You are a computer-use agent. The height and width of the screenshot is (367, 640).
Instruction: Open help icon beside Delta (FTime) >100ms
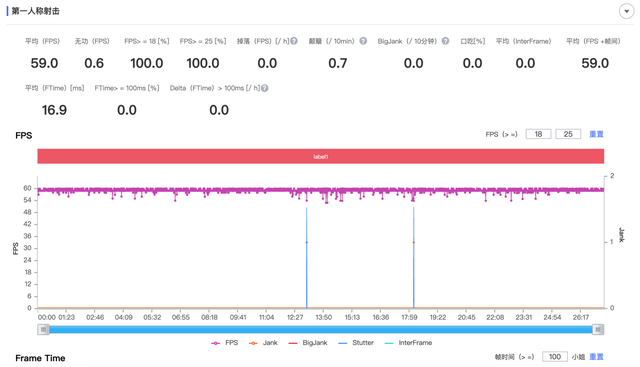pos(264,88)
